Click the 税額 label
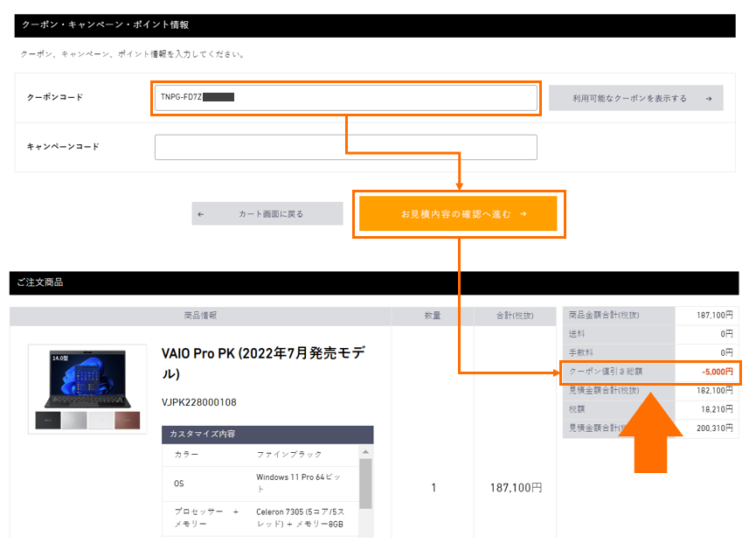The height and width of the screenshot is (557, 756). click(x=577, y=409)
